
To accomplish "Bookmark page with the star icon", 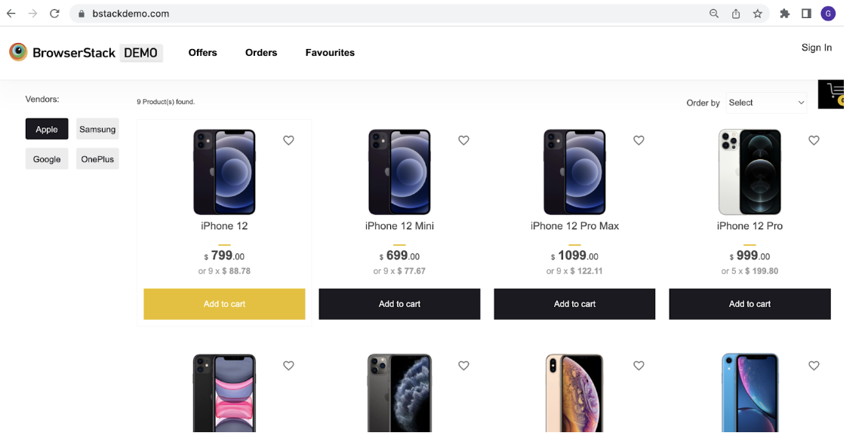I will tap(757, 14).
